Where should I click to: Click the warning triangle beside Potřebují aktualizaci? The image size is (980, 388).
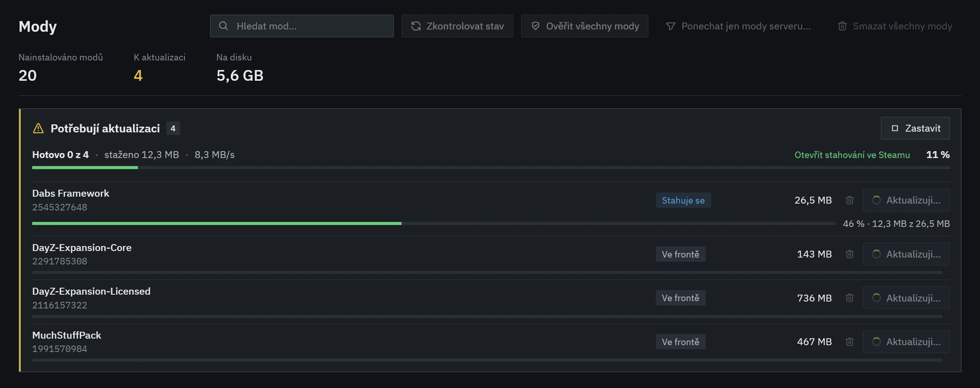tap(38, 128)
